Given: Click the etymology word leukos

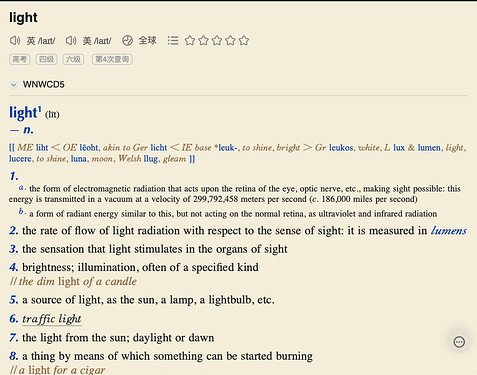Looking at the screenshot, I should (341, 148).
